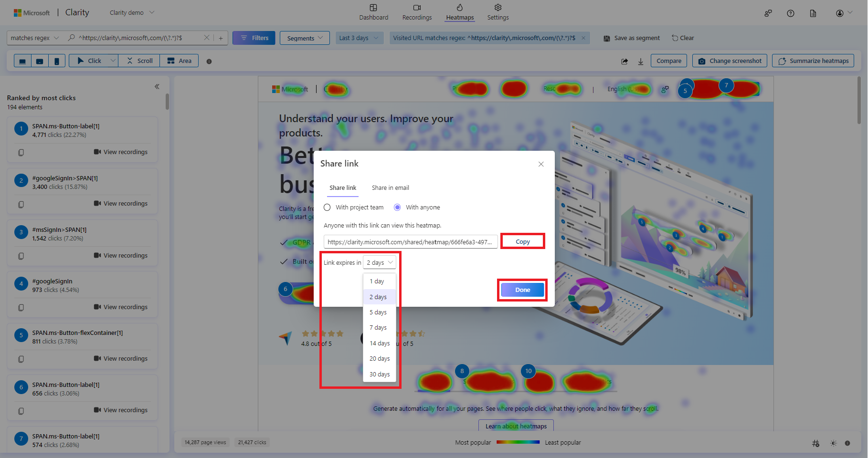Copy selector for the 656 clicks element
The width and height of the screenshot is (868, 458).
21,411
